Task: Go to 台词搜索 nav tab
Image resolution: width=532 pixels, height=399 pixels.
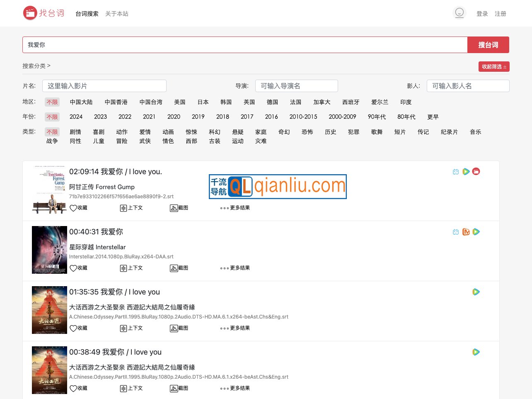Action: pyautogui.click(x=87, y=14)
